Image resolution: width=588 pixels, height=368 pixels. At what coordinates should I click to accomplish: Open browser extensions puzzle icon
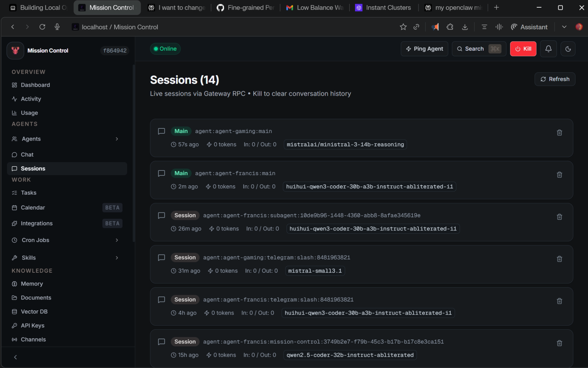(450, 27)
